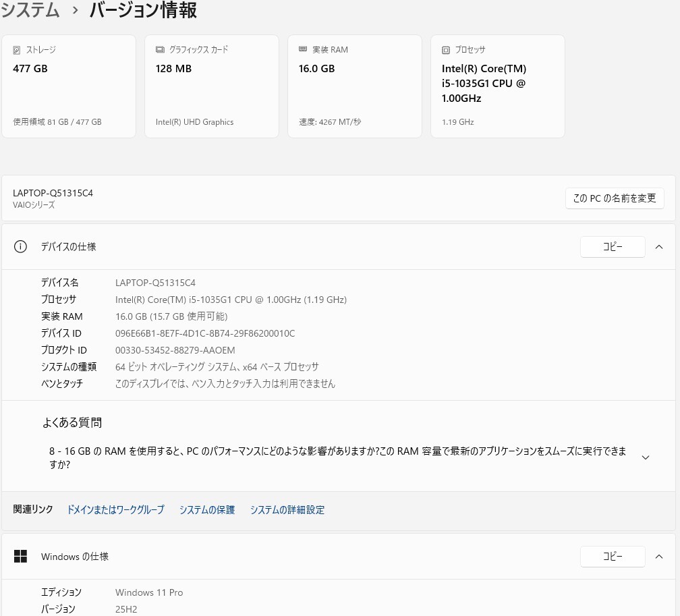Click the graphics card icon on グラフィックス カード card
The image size is (680, 616).
coord(159,49)
